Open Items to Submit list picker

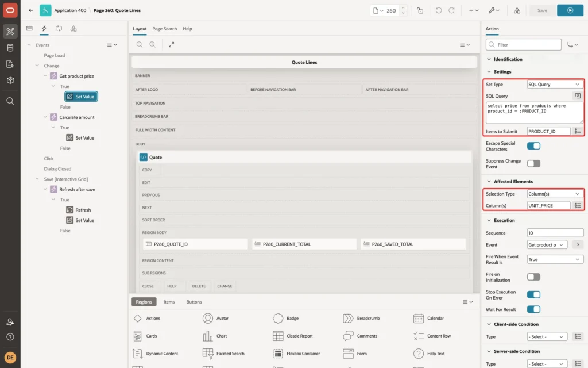578,131
